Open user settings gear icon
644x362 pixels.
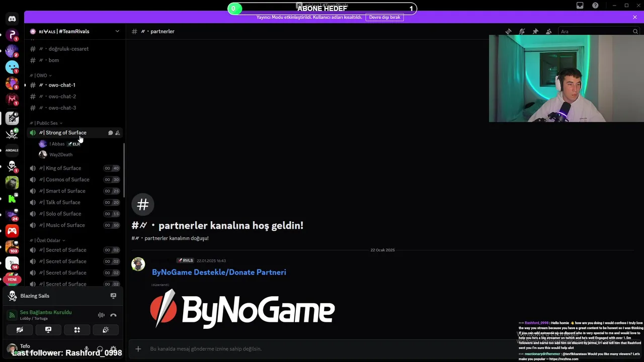pos(113,349)
